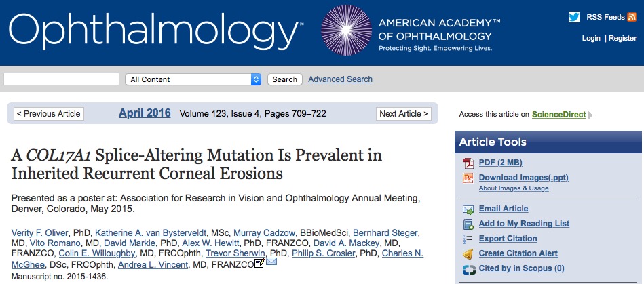The width and height of the screenshot is (644, 284).
Task: Click the Twitter bird icon
Action: tap(574, 17)
